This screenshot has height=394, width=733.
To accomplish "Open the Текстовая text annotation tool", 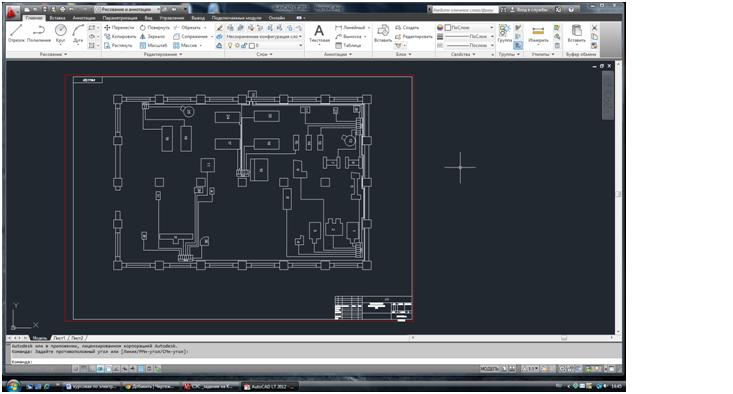I will (x=319, y=34).
